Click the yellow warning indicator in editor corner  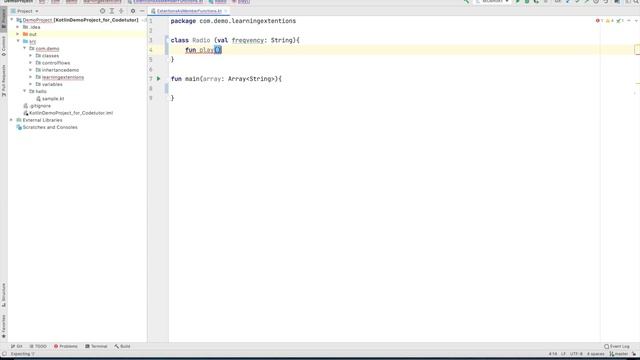(609, 21)
